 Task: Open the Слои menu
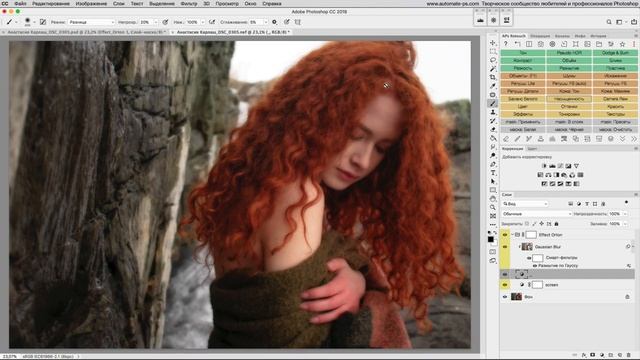[119, 4]
